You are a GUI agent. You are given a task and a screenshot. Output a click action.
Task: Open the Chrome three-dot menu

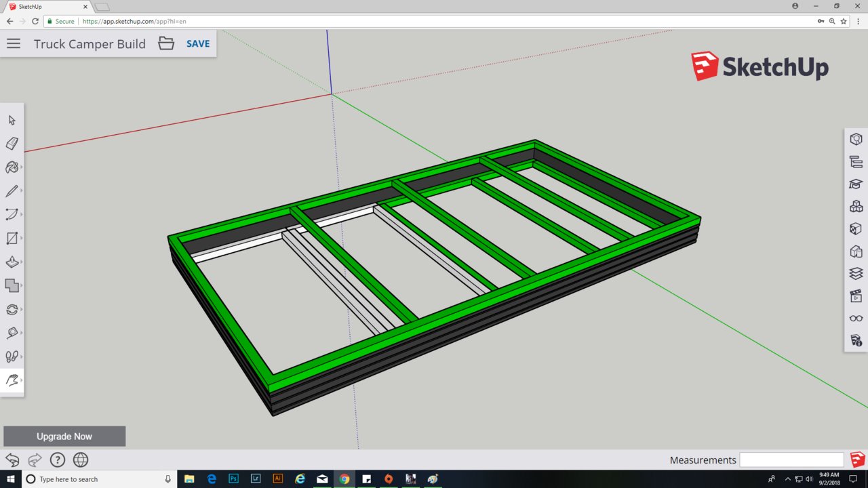[859, 22]
